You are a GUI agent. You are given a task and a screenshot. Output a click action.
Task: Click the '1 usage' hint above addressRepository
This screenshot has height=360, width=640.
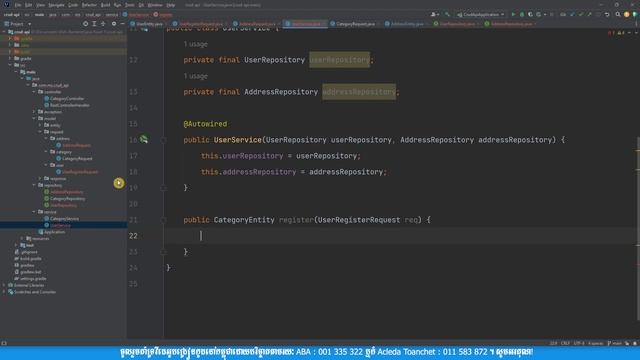(196, 76)
